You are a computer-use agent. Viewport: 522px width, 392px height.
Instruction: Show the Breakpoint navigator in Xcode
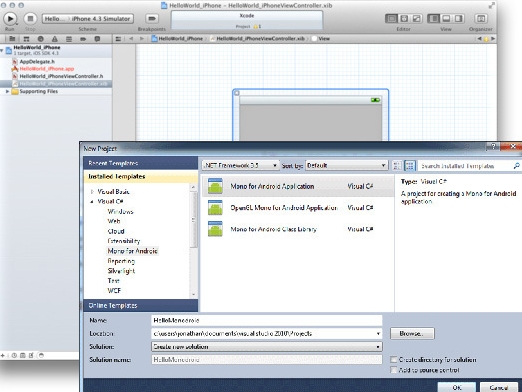[x=83, y=39]
